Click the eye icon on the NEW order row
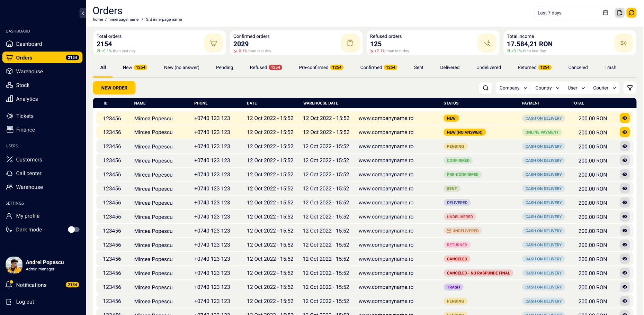The image size is (644, 315). (625, 118)
